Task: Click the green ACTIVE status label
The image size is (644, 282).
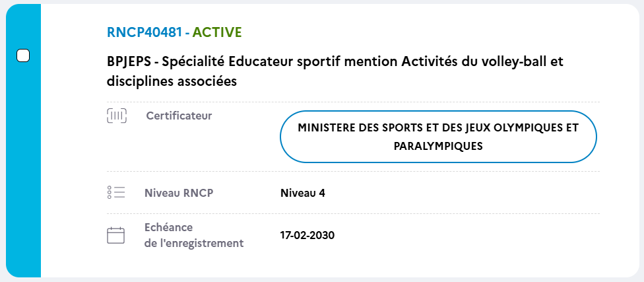Action: (217, 32)
